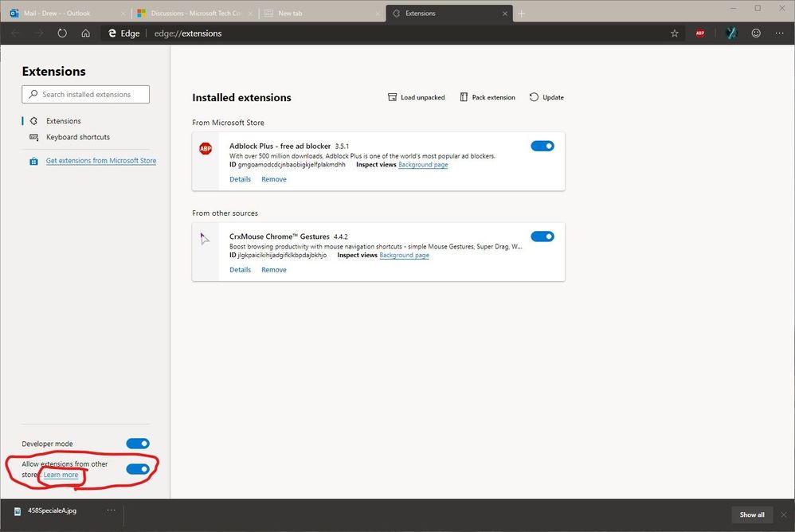Select the Extensions browser tab
Screen dimensions: 795x532
pyautogui.click(x=448, y=14)
